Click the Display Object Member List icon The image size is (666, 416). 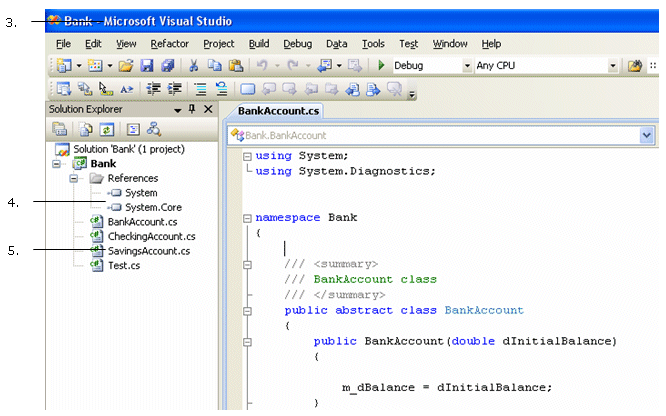64,89
